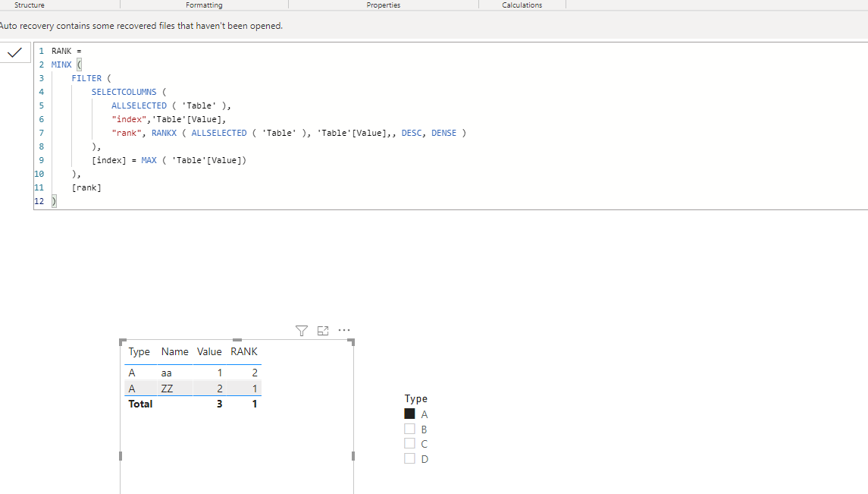Click the Total row label
This screenshot has height=494, width=868.
pos(140,404)
